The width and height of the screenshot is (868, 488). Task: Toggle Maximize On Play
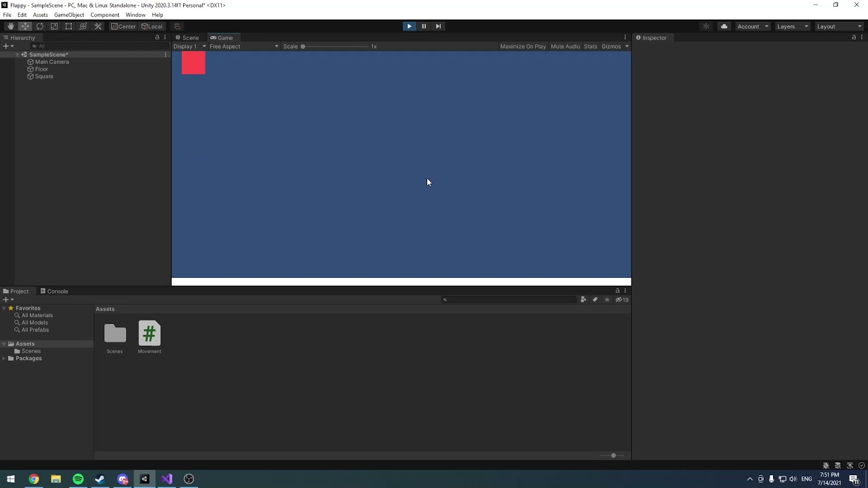(x=522, y=46)
